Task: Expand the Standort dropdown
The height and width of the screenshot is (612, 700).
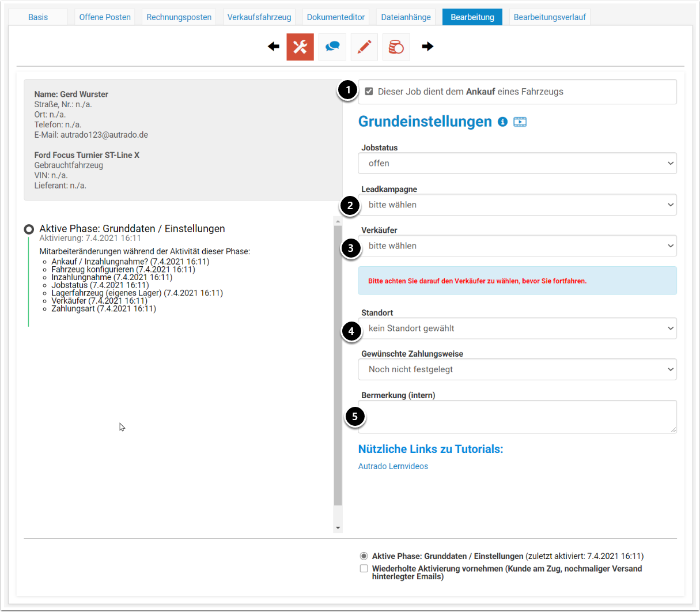Action: [517, 328]
